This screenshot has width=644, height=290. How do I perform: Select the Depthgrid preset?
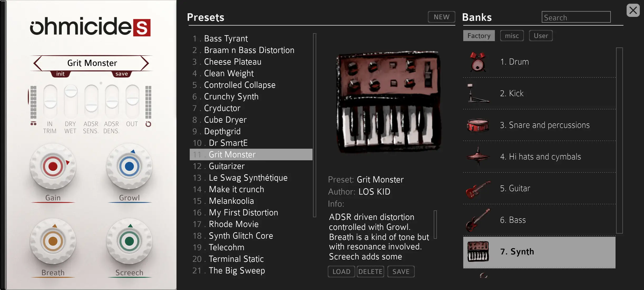point(251,131)
